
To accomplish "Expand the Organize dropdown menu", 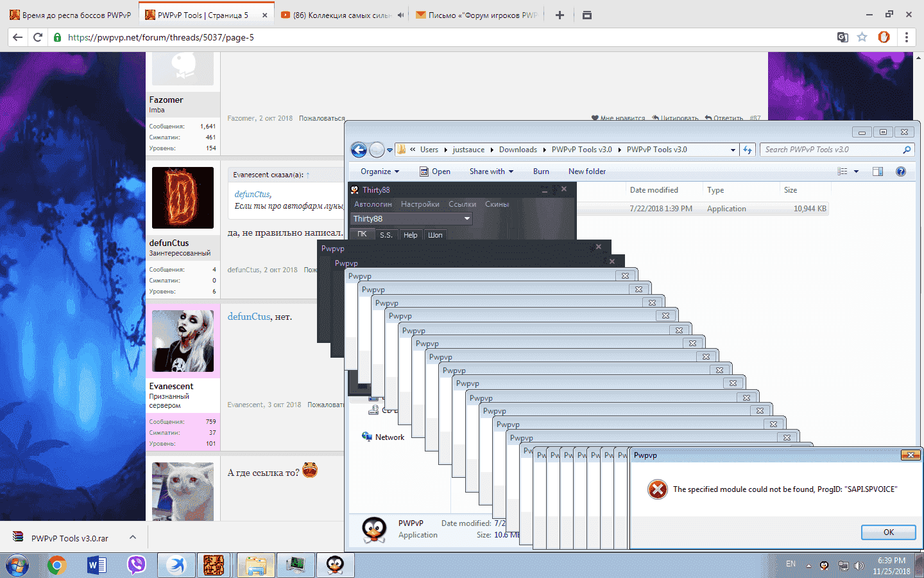I will [380, 171].
